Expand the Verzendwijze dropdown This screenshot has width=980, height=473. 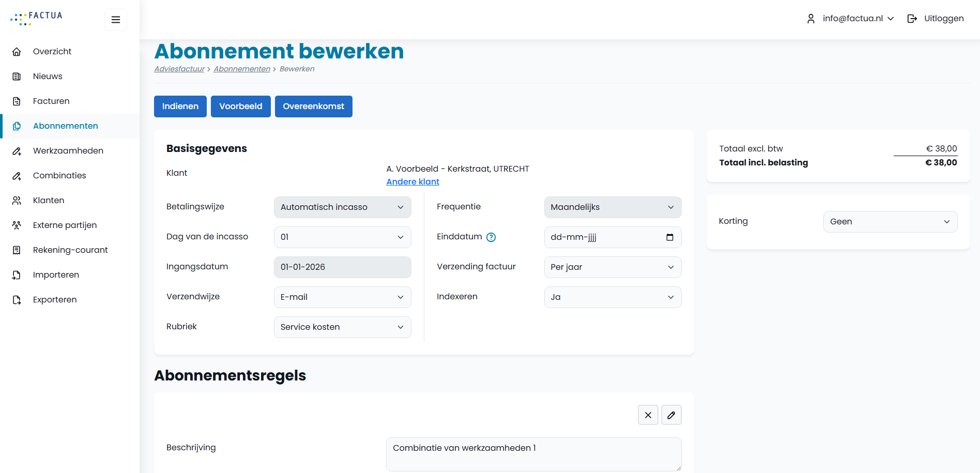pyautogui.click(x=343, y=297)
